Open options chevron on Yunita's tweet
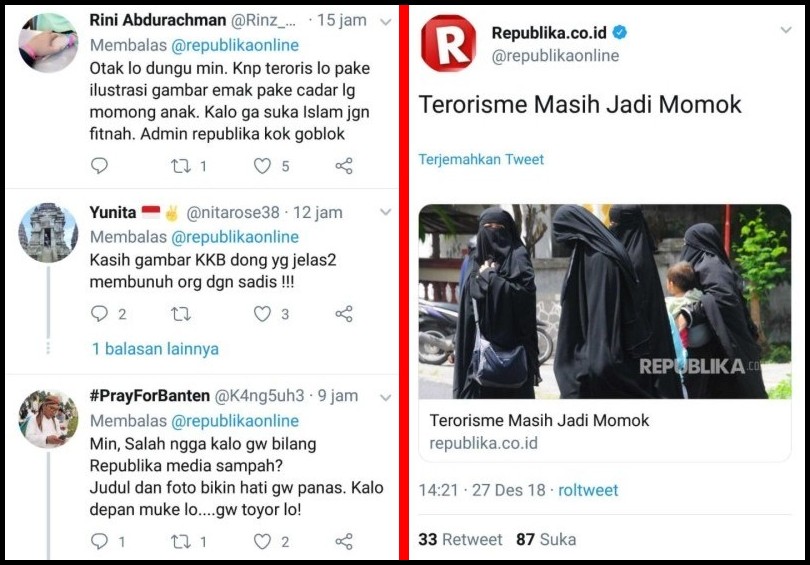Image resolution: width=810 pixels, height=565 pixels. pos(385,212)
